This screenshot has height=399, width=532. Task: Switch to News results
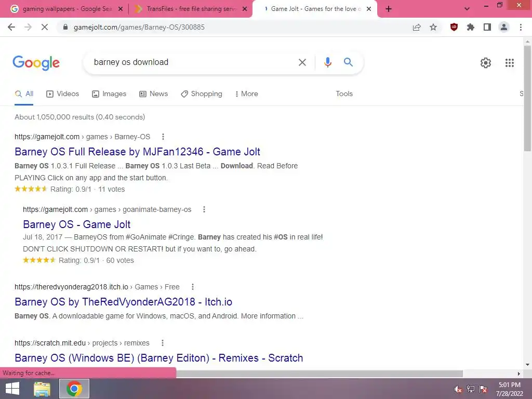click(x=153, y=94)
